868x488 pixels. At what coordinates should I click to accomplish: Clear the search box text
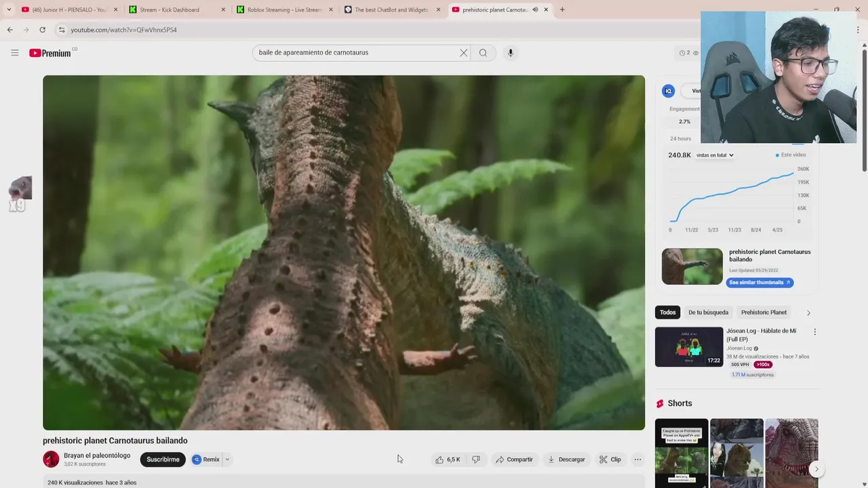(464, 53)
